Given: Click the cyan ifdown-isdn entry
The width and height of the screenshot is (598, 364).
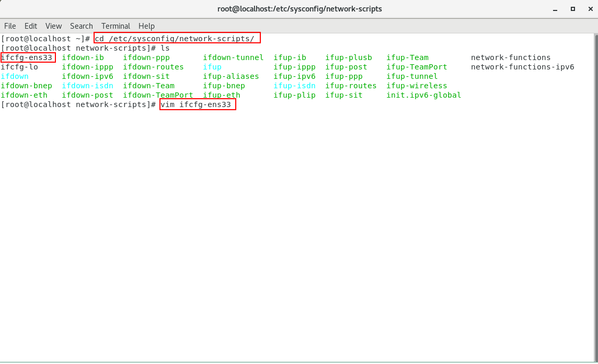Looking at the screenshot, I should point(87,86).
